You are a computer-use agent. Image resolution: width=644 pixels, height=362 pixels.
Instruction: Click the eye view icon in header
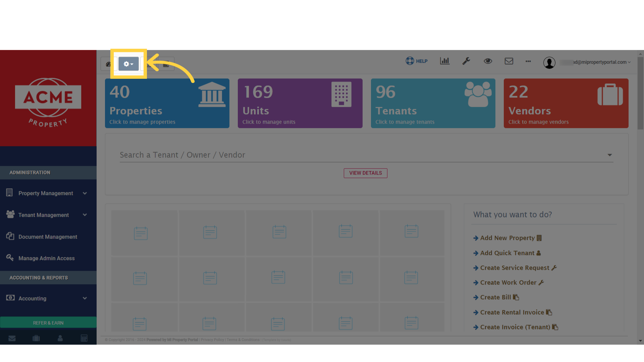(x=488, y=61)
